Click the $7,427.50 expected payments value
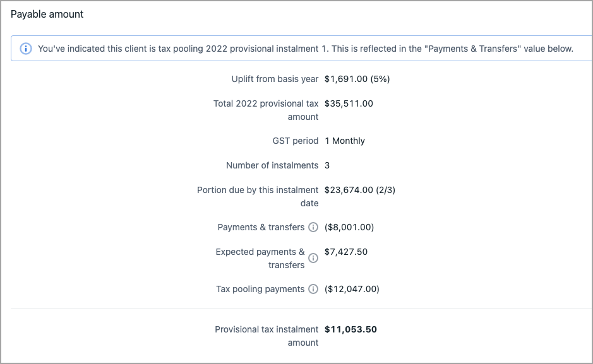The height and width of the screenshot is (364, 593). coord(346,252)
